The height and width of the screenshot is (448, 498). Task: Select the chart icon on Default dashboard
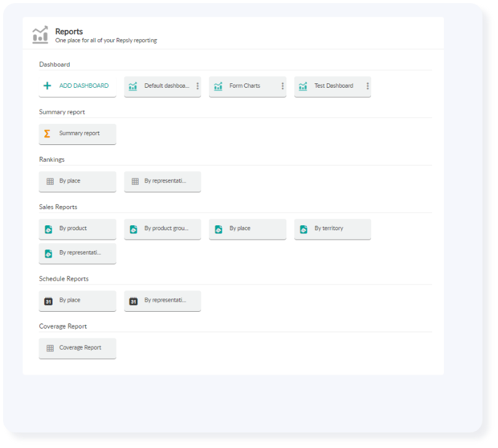tap(133, 86)
